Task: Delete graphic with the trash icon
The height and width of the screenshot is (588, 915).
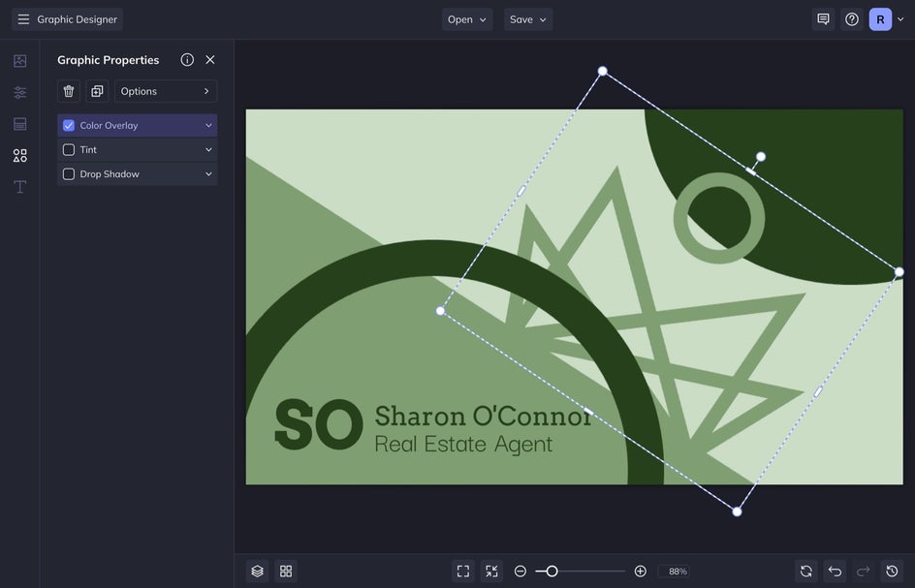Action: coord(69,91)
